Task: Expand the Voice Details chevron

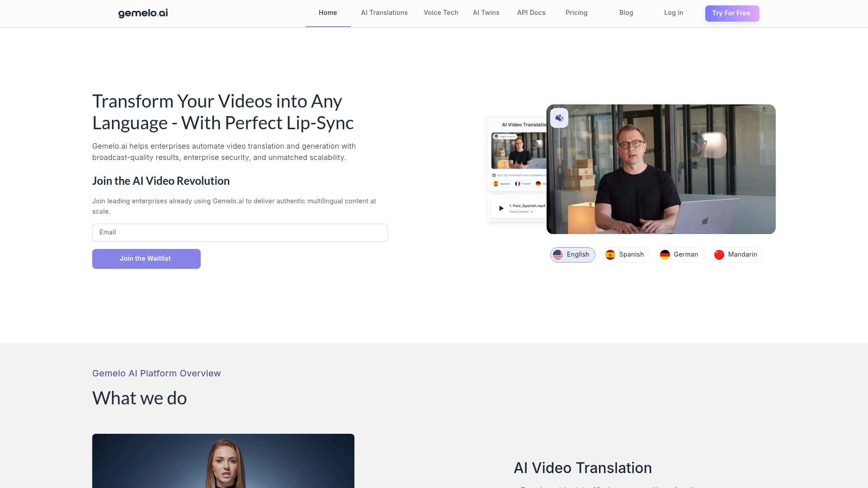Action: pos(532,212)
